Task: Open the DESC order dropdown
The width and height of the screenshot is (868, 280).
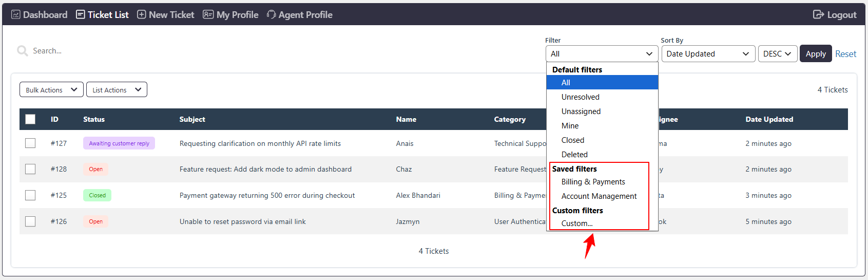Action: coord(777,53)
